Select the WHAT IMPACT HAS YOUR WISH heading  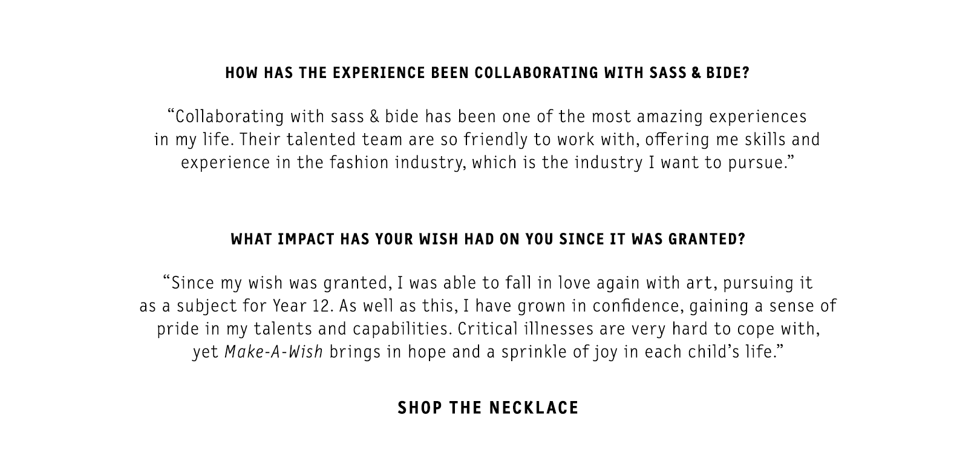(488, 239)
